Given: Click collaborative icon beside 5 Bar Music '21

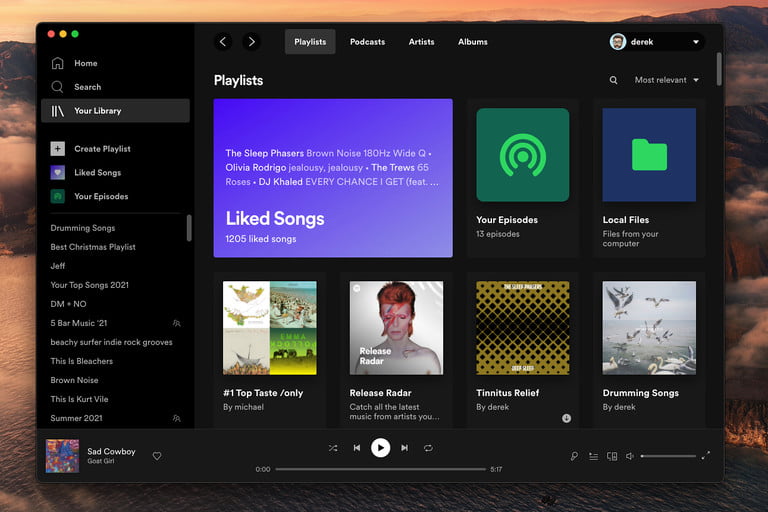Looking at the screenshot, I should (x=177, y=323).
